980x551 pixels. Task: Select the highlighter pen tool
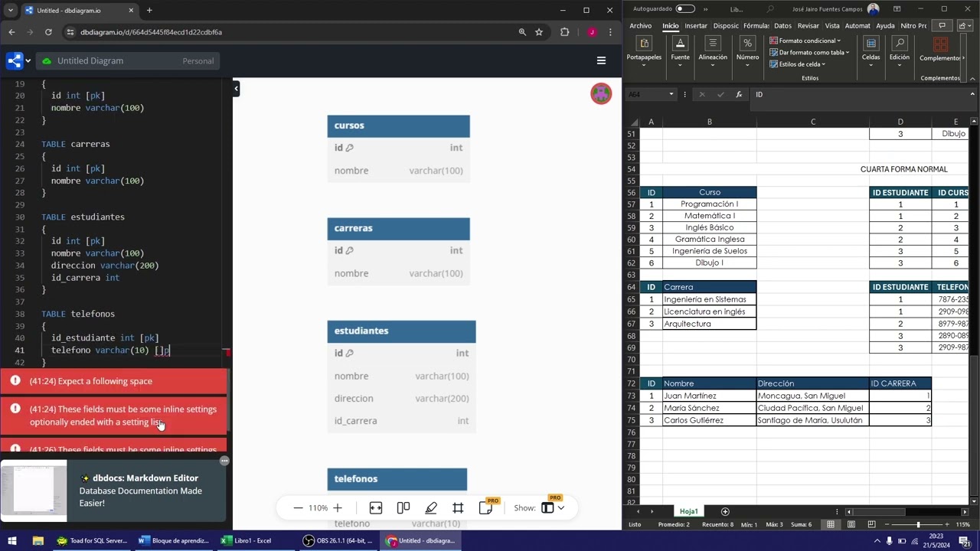pos(431,507)
